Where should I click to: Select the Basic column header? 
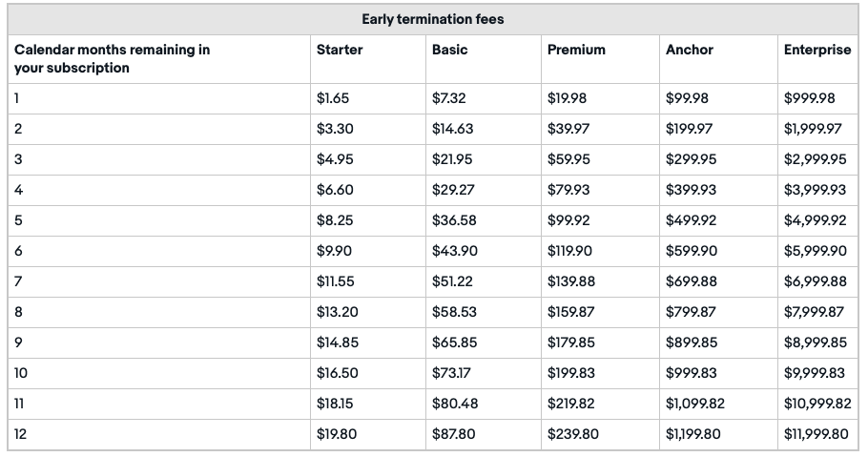pyautogui.click(x=450, y=50)
